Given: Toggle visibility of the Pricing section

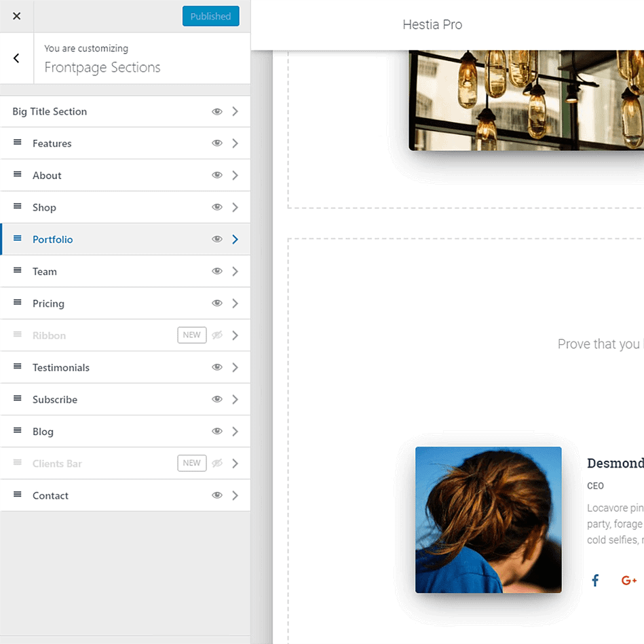Looking at the screenshot, I should coord(217,303).
